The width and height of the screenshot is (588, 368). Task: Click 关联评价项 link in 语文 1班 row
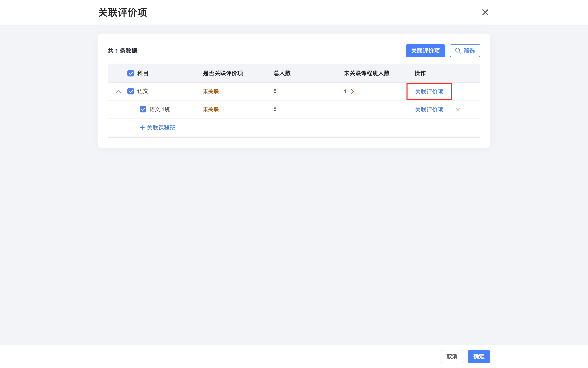tap(429, 110)
